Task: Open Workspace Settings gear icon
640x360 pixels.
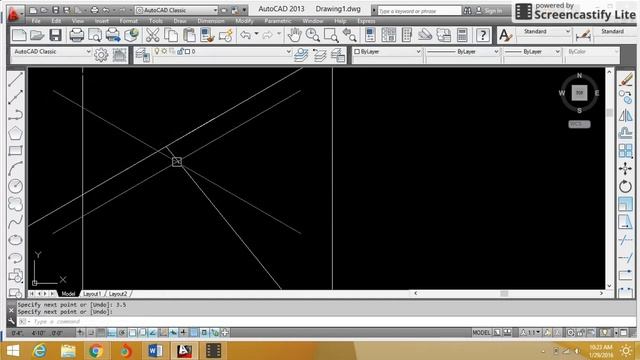Action: click(101, 55)
